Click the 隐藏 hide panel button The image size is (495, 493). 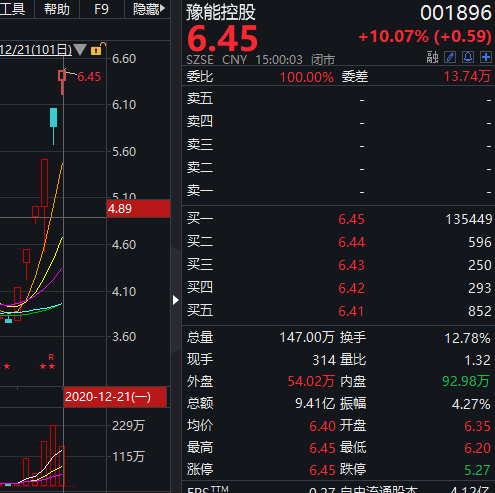coord(149,9)
